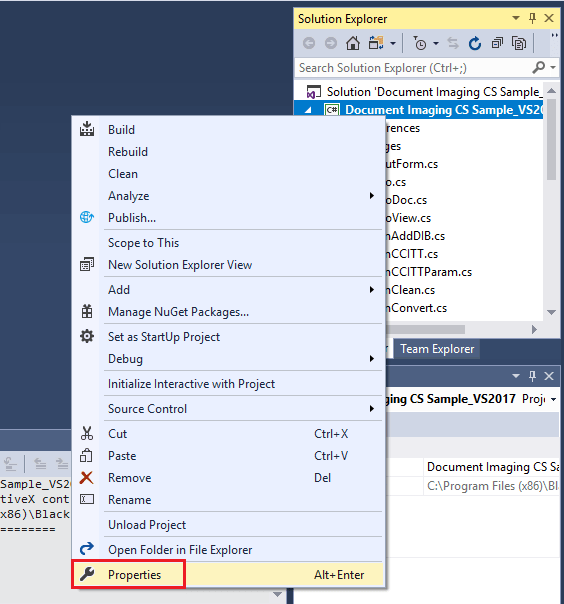Click the C:\Program Files (x86) path value
564x604 pixels.
coord(492,486)
